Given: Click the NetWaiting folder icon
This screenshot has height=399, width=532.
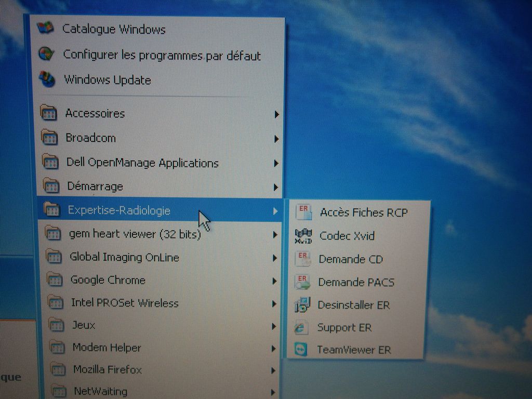Looking at the screenshot, I should tap(59, 390).
